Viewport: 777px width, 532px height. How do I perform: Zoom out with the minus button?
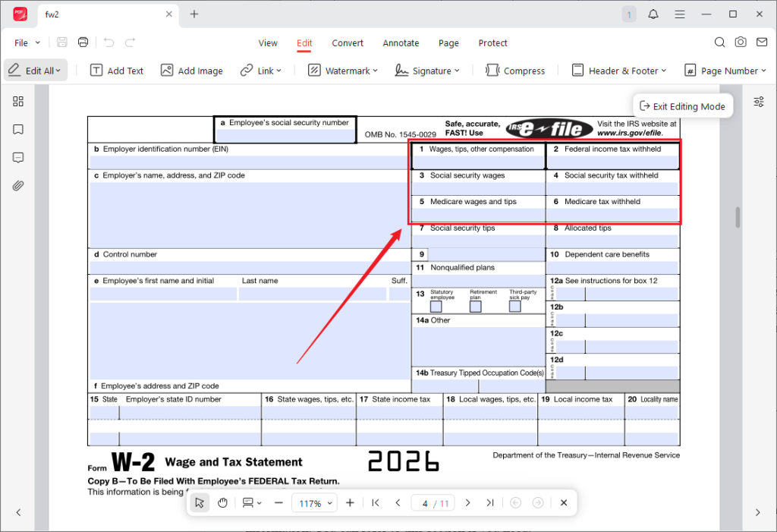[278, 502]
